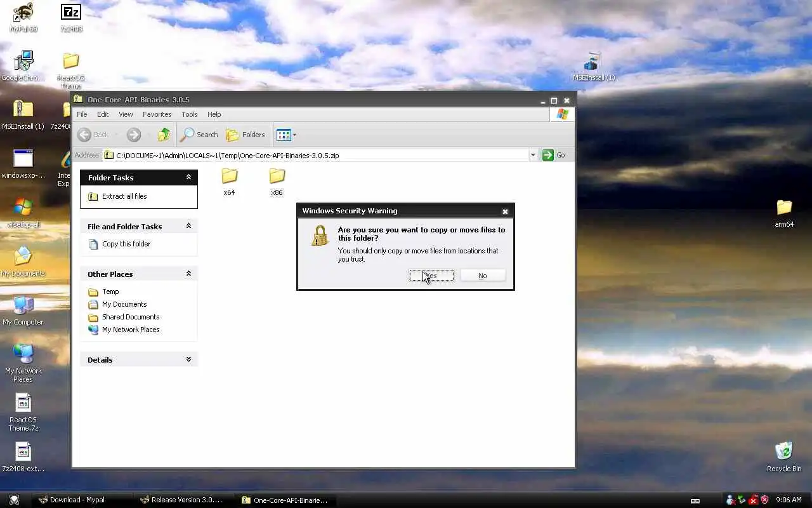Image resolution: width=812 pixels, height=508 pixels.
Task: Select the 7z2408-ext desktop file
Action: 23,458
